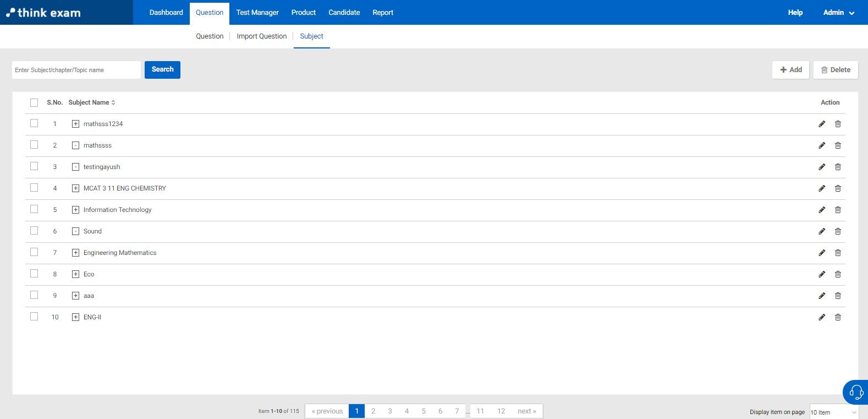
Task: Click the minus box next to testingayush
Action: coord(76,167)
